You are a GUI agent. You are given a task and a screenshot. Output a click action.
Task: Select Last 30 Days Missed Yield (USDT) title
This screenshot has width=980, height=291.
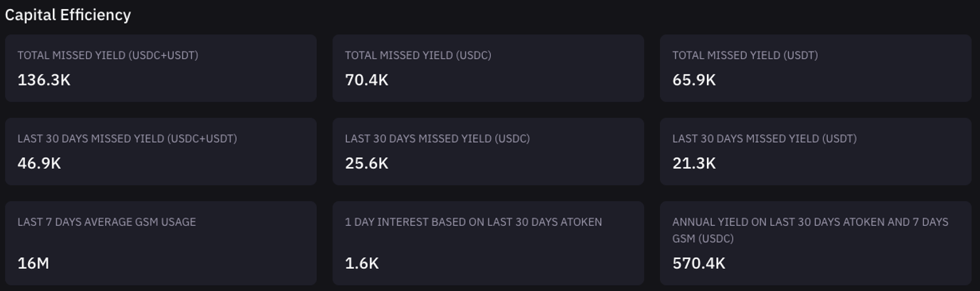click(764, 139)
